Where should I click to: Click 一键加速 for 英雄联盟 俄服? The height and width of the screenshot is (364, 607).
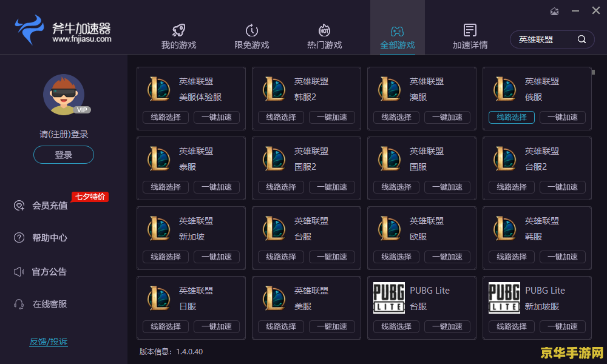coord(563,117)
